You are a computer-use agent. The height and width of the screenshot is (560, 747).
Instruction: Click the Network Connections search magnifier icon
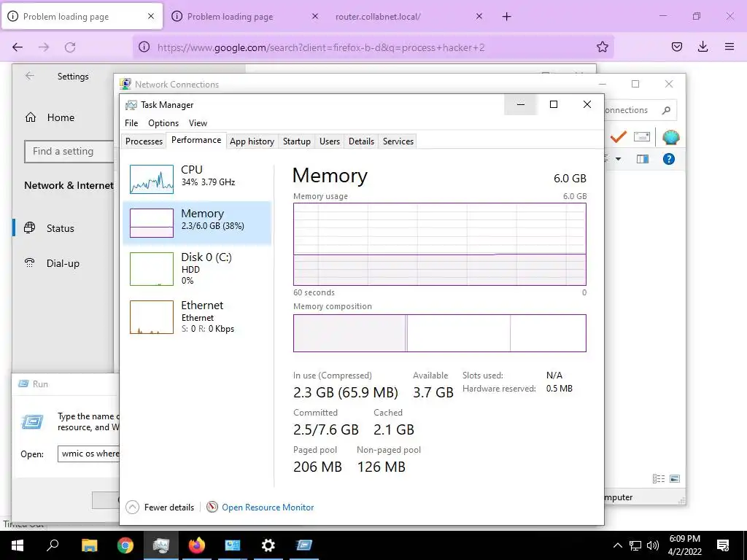pos(667,111)
